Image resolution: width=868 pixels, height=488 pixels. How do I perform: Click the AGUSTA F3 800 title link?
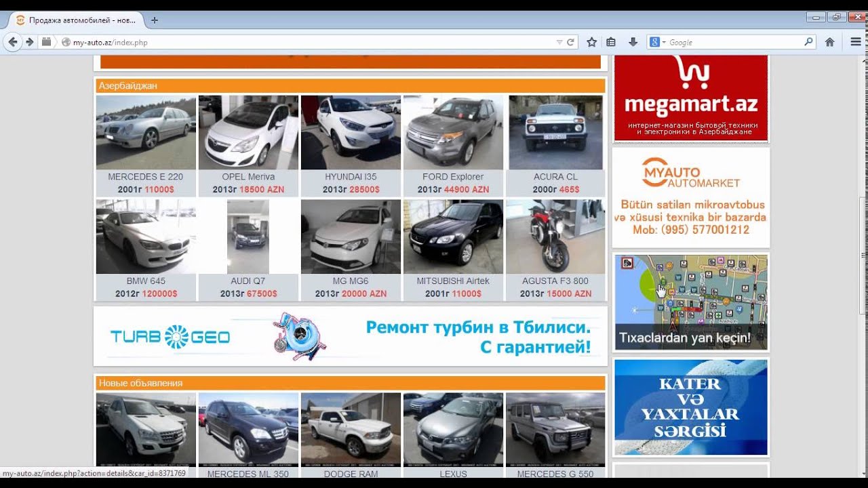[555, 281]
